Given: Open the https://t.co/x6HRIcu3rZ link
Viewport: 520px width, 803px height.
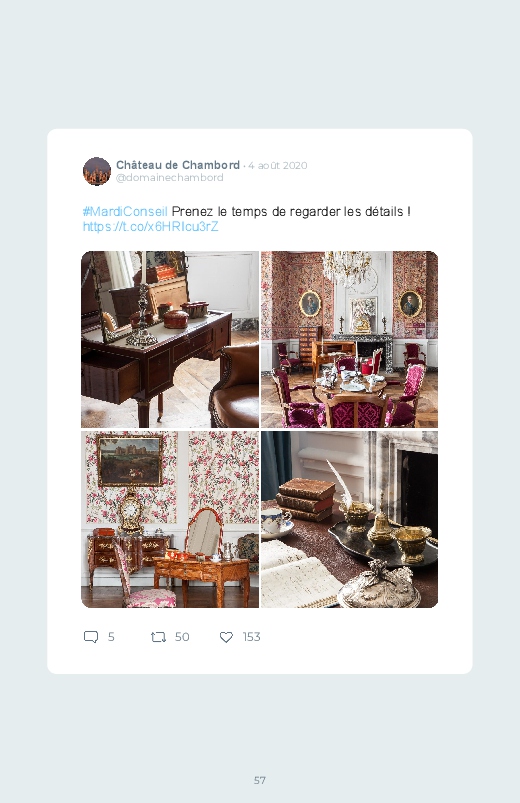Looking at the screenshot, I should click(x=151, y=226).
